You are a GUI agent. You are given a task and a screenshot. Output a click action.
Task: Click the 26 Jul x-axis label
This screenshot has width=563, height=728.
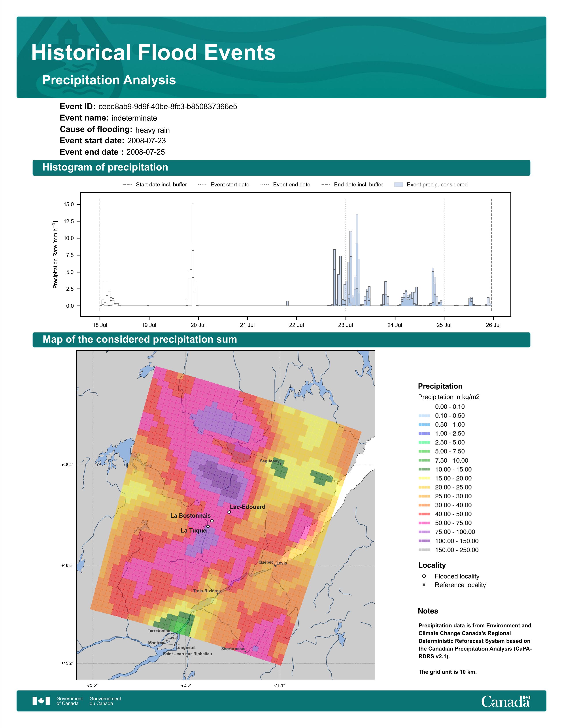pyautogui.click(x=493, y=325)
